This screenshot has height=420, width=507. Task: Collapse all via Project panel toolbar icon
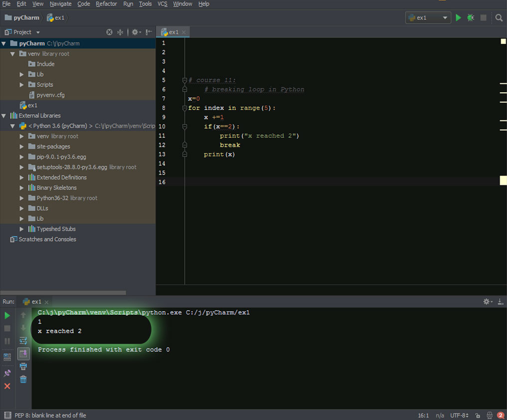pos(120,32)
